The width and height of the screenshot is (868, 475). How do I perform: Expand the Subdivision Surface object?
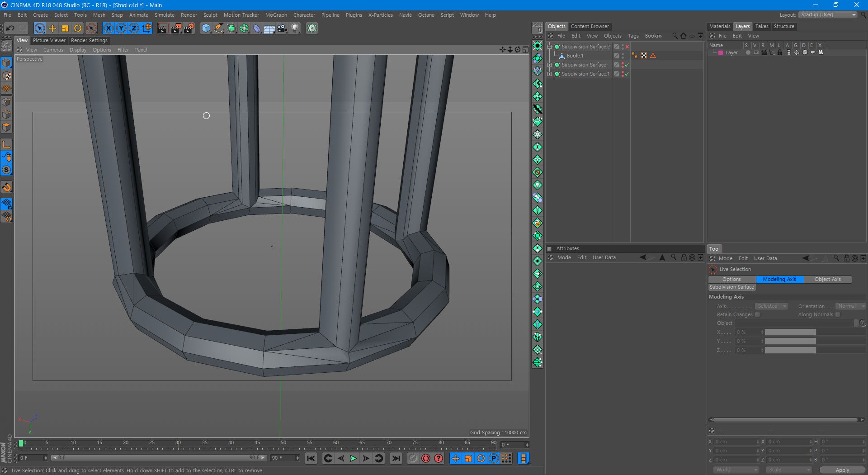point(550,65)
